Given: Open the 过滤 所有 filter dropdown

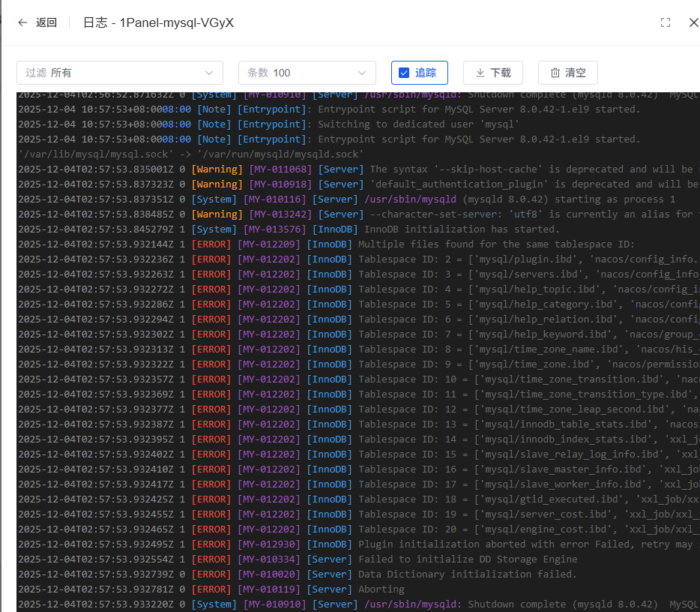Looking at the screenshot, I should pyautogui.click(x=119, y=73).
